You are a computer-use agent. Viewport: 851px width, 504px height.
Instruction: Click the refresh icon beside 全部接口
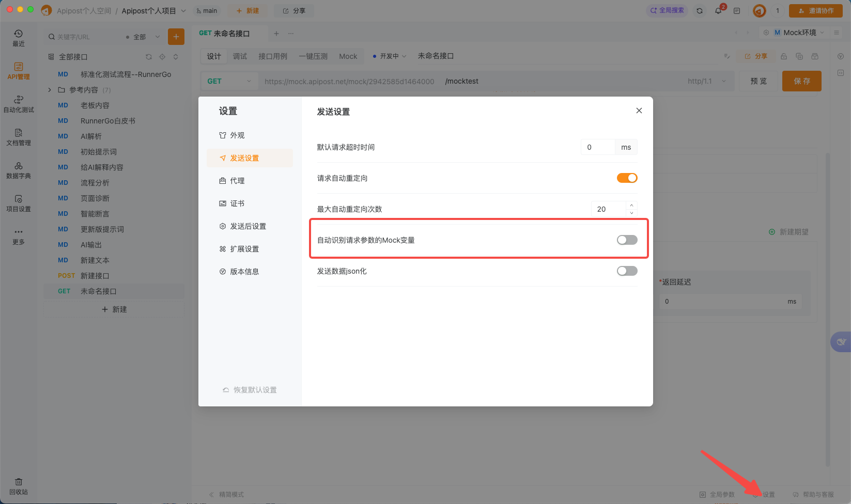click(x=149, y=57)
